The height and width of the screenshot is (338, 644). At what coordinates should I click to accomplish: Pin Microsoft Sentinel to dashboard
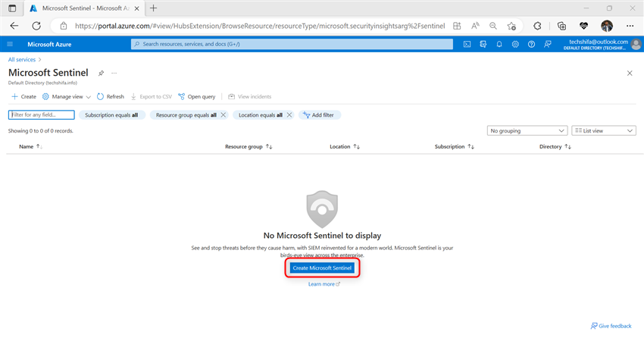click(x=101, y=73)
